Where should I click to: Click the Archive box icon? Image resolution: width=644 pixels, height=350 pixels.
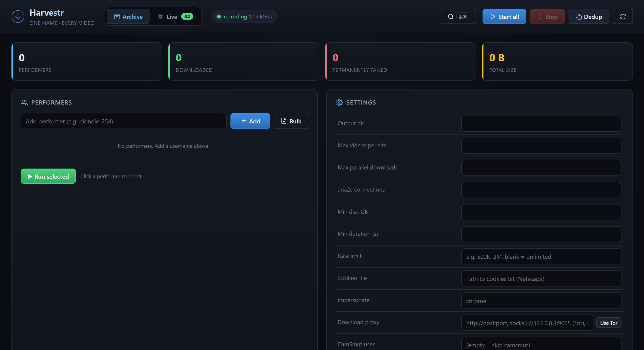117,17
